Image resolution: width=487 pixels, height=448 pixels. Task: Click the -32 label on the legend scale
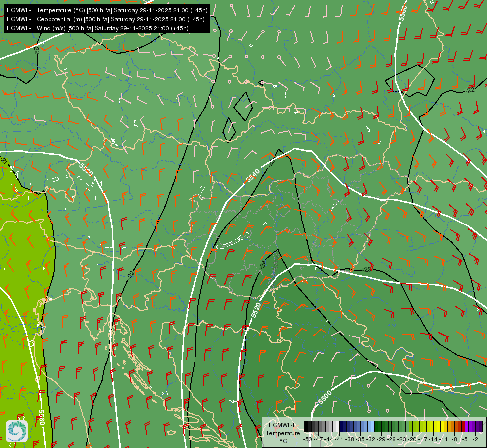tap(370, 439)
